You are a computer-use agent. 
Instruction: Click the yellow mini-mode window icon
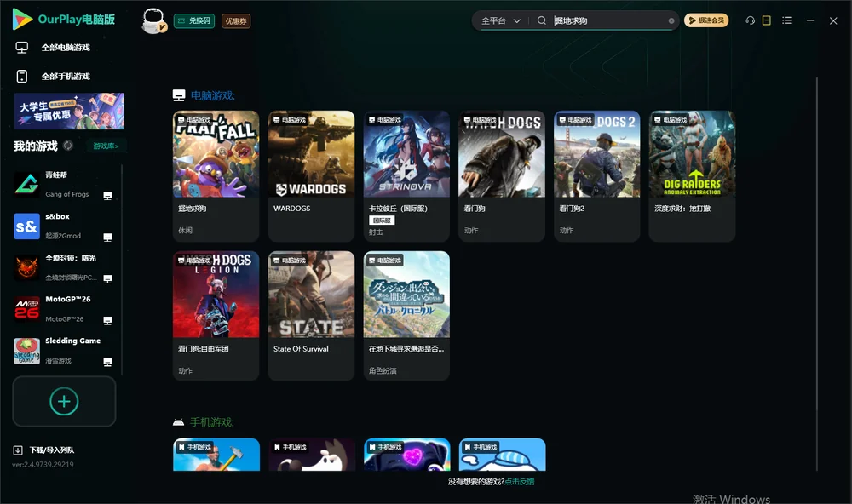coord(766,20)
